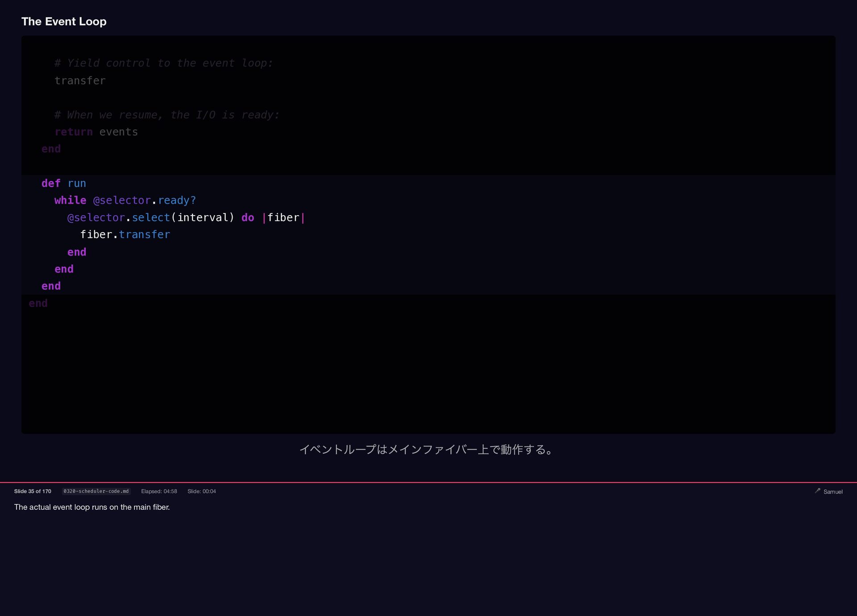Click the Japanese subtitle caption text
Image resolution: width=857 pixels, height=616 pixels.
(x=426, y=450)
